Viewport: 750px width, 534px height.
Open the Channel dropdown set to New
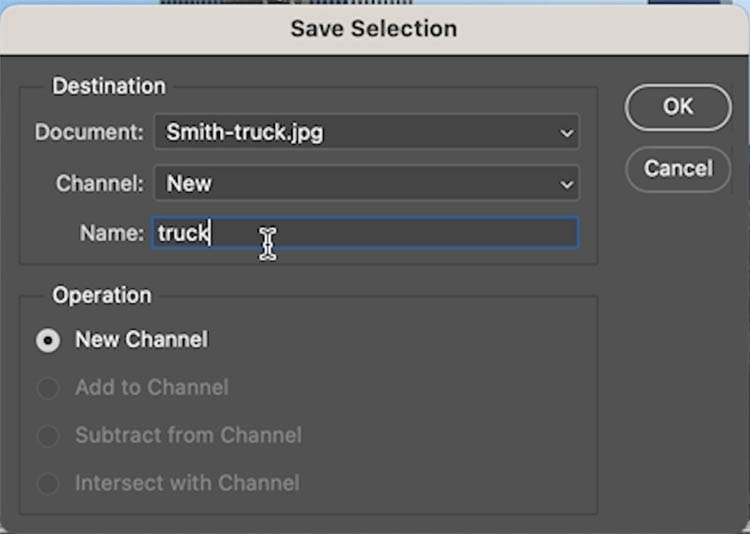pos(367,183)
